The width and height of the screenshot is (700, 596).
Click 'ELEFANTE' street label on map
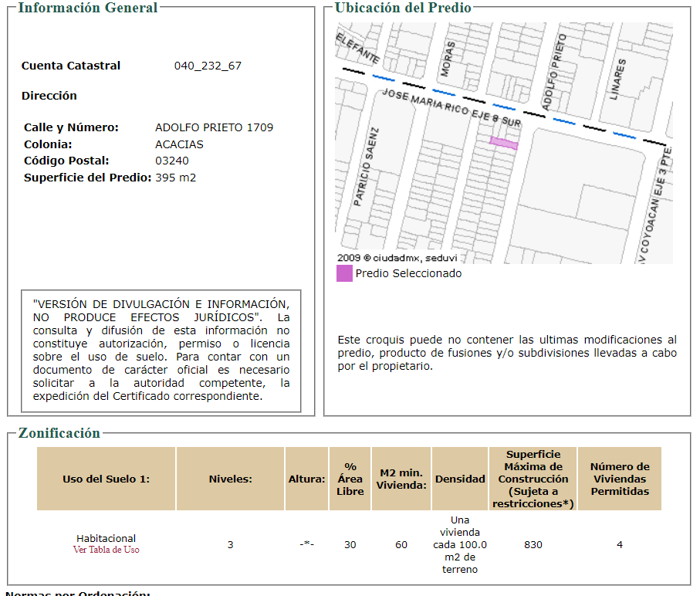(x=357, y=48)
